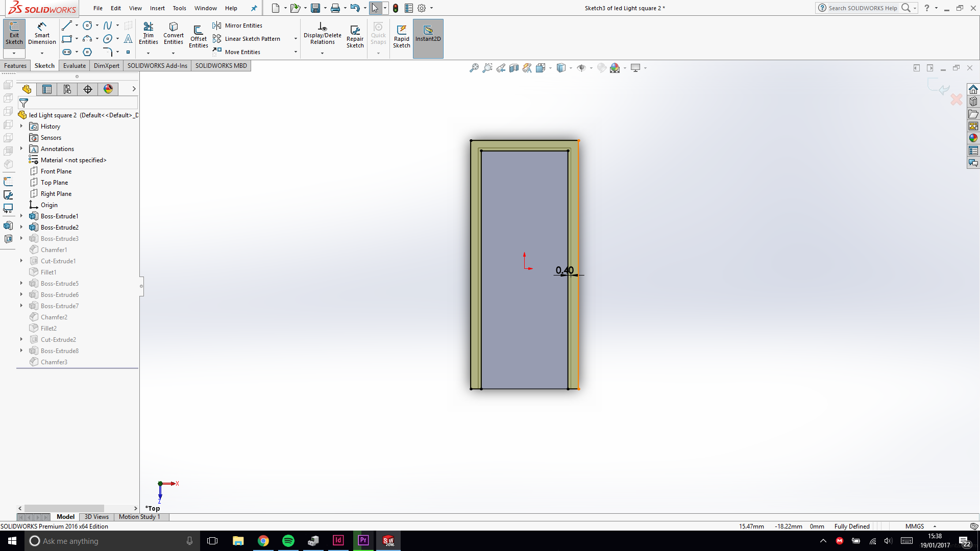This screenshot has width=980, height=551.
Task: Open the 3D Views tab
Action: tap(96, 517)
